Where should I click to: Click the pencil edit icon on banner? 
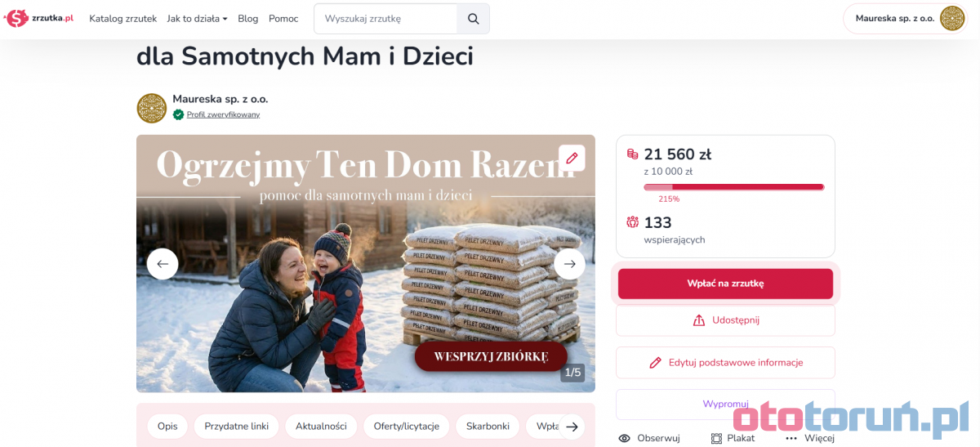(x=572, y=159)
